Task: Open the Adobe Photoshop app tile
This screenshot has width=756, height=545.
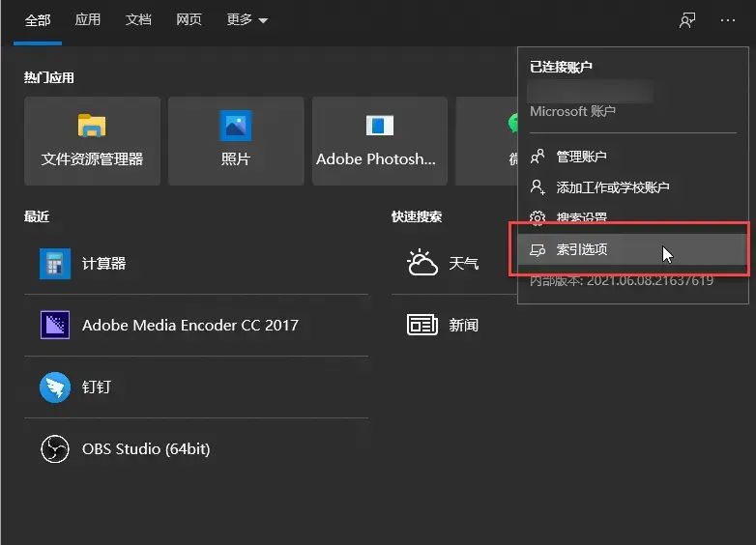Action: tap(379, 141)
